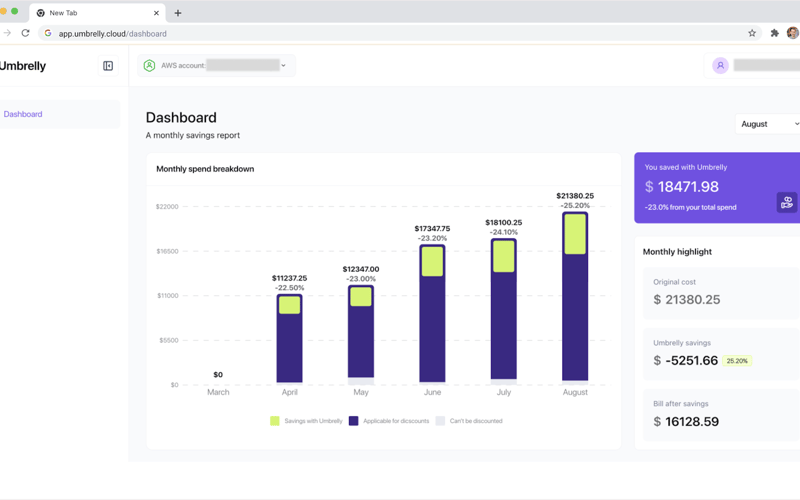800x500 pixels.
Task: Click the Original cost $ 21380.25 value
Action: 687,299
